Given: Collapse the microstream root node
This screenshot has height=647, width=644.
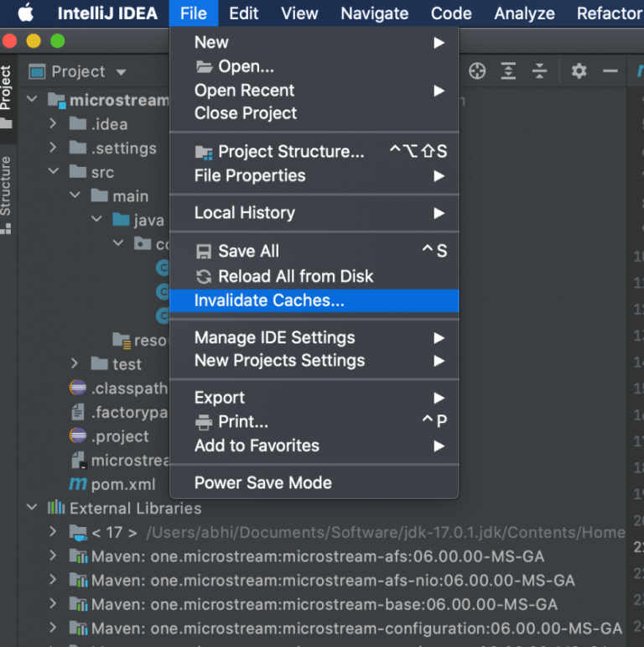Looking at the screenshot, I should tap(32, 99).
